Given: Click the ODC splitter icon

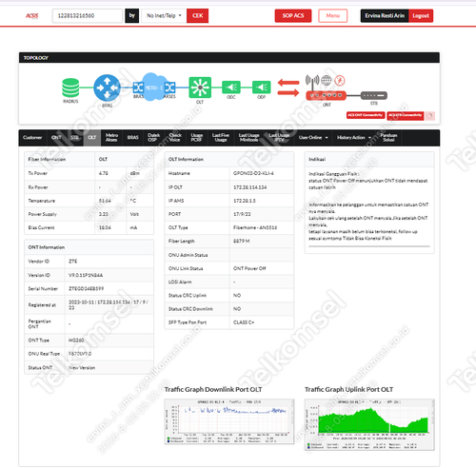Looking at the screenshot, I should pyautogui.click(x=231, y=88).
